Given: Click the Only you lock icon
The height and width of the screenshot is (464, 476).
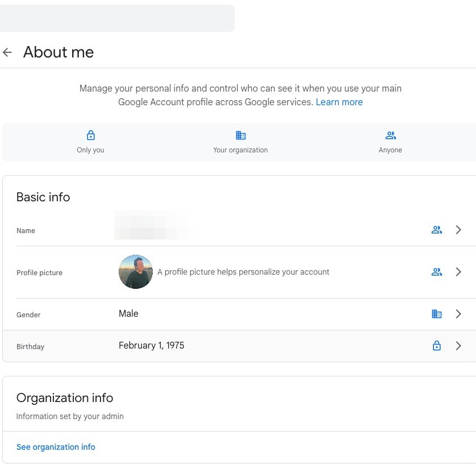Looking at the screenshot, I should [90, 135].
